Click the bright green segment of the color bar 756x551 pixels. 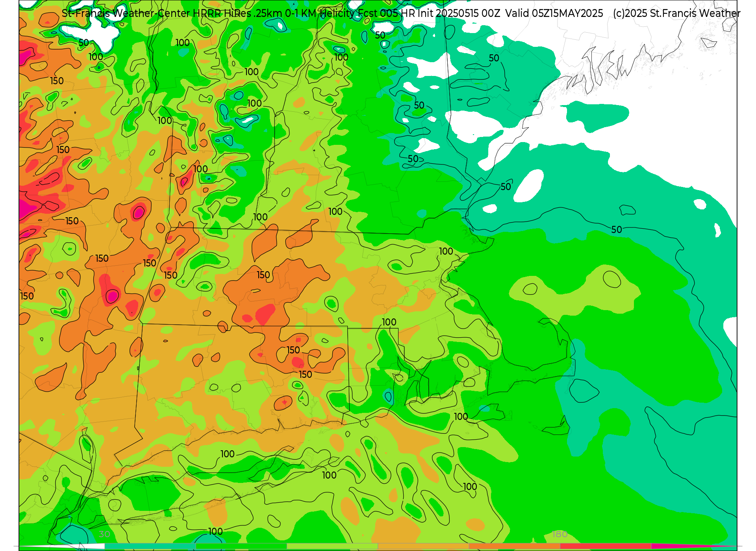[241, 546]
